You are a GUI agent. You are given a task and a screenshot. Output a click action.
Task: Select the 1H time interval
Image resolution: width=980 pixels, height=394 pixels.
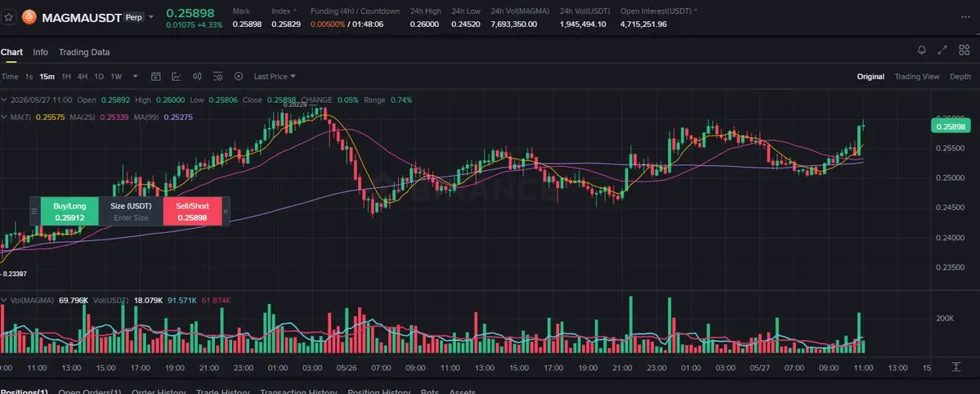tap(66, 76)
